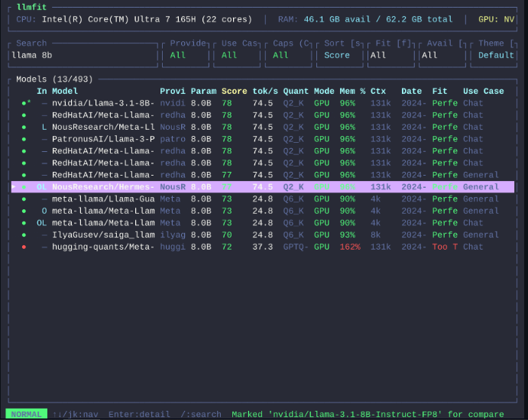Click the green status dot beside PatronusAI/Llama-3-P

[x=24, y=139]
